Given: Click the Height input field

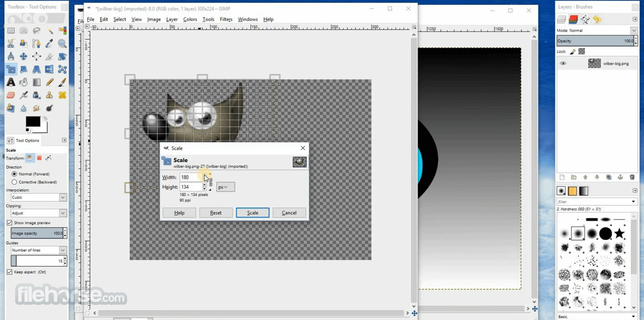Looking at the screenshot, I should click(x=191, y=187).
